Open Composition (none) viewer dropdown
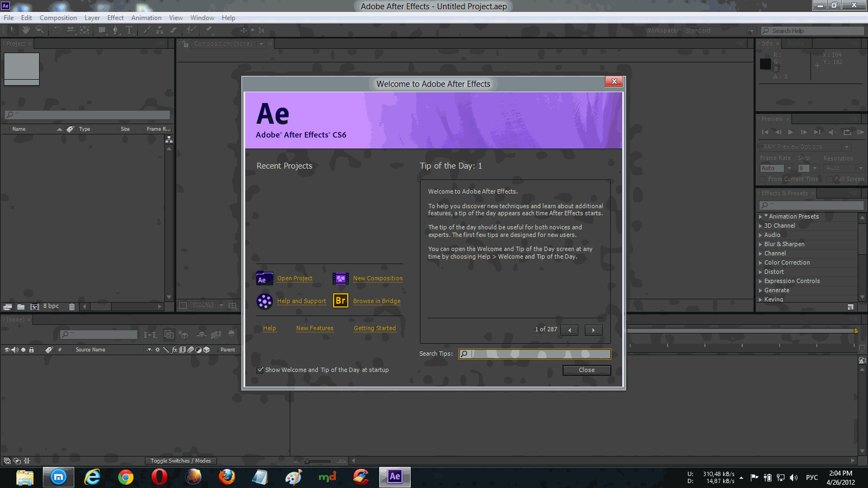 [261, 44]
